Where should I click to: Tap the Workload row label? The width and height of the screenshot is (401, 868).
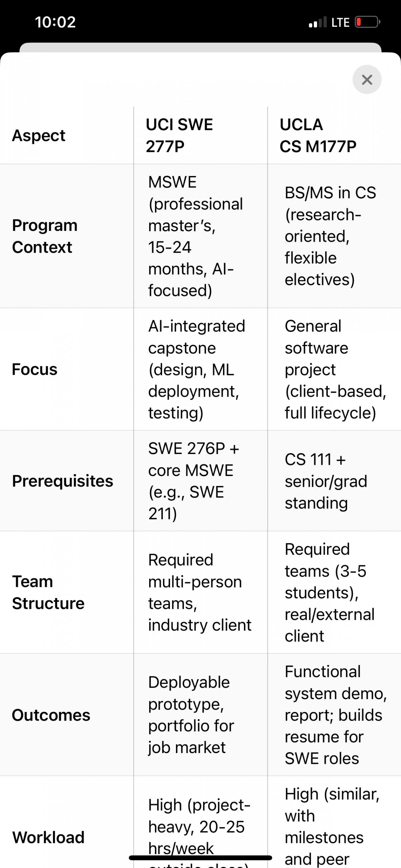pos(48,837)
